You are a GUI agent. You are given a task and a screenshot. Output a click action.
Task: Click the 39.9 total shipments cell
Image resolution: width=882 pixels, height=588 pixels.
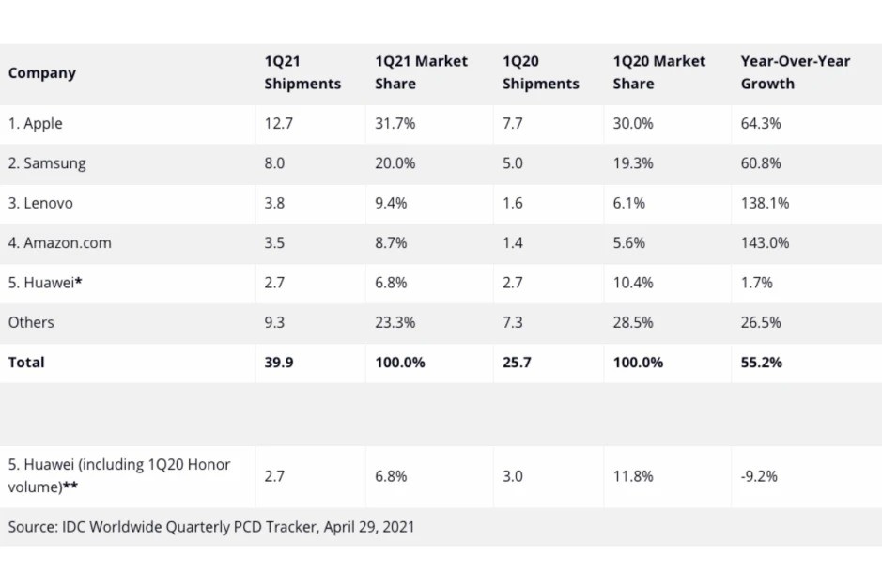point(278,363)
